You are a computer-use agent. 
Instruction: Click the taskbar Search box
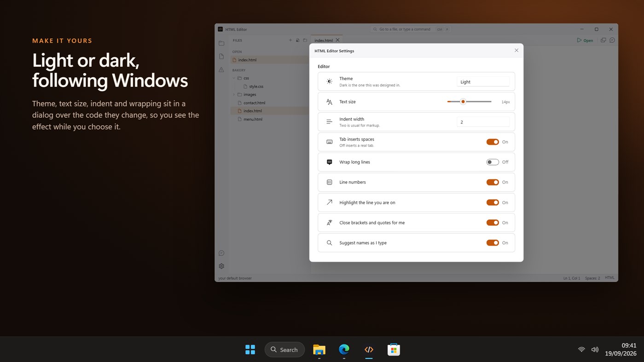(284, 350)
